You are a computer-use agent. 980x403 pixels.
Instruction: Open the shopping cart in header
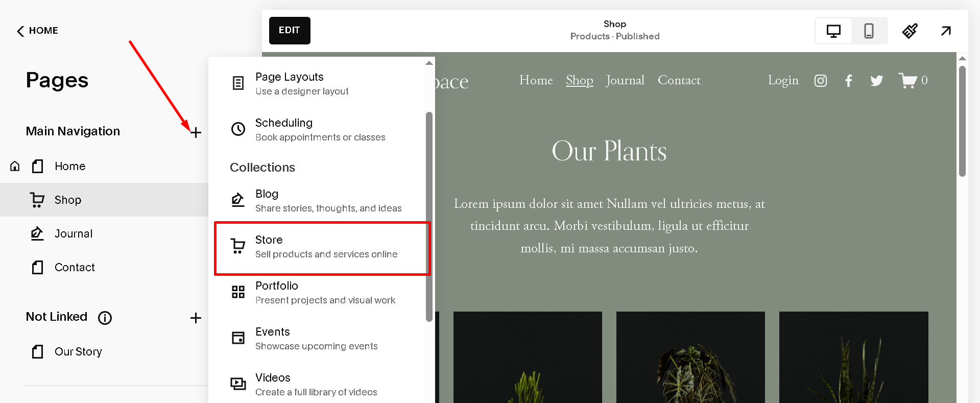click(x=913, y=81)
